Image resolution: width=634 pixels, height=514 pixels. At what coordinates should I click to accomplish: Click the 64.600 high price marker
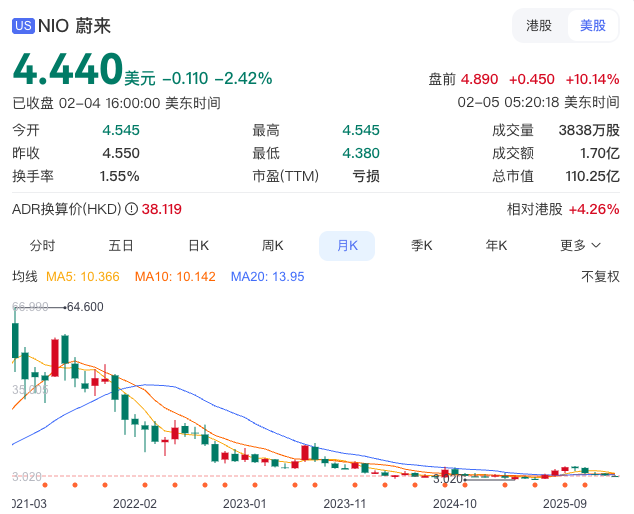[85, 307]
